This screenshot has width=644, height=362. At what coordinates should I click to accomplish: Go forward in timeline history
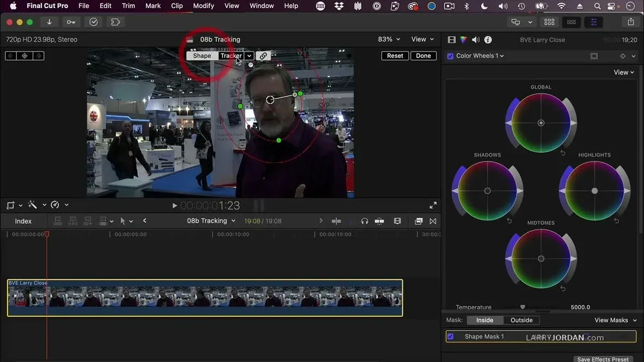click(x=321, y=221)
